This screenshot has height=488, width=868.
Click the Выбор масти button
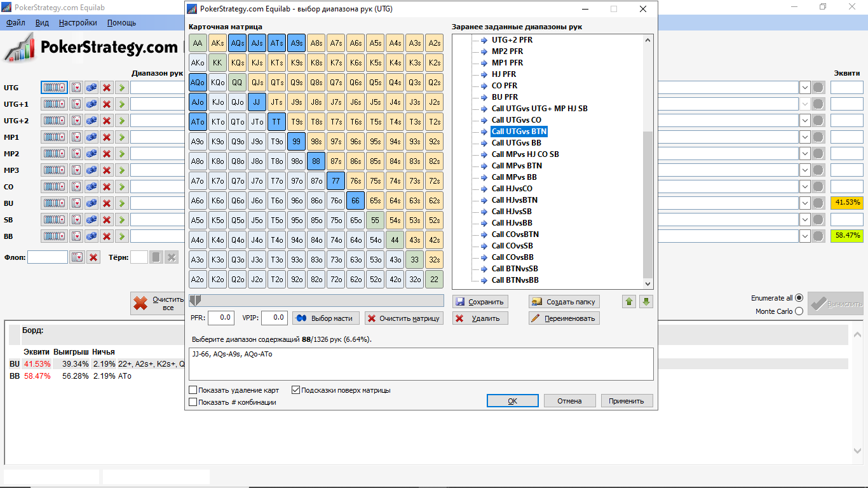click(x=326, y=318)
